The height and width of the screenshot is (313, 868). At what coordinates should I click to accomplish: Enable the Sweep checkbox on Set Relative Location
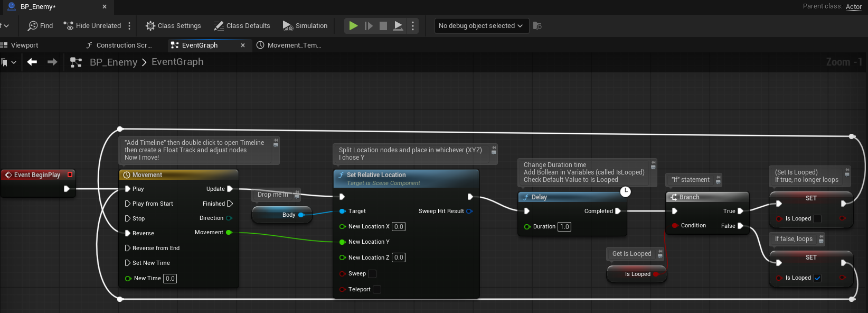[372, 273]
